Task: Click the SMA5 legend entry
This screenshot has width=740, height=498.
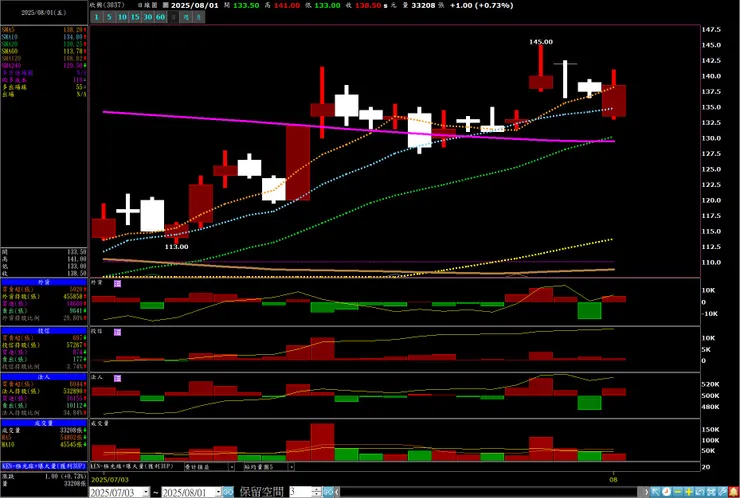Action: (44, 30)
